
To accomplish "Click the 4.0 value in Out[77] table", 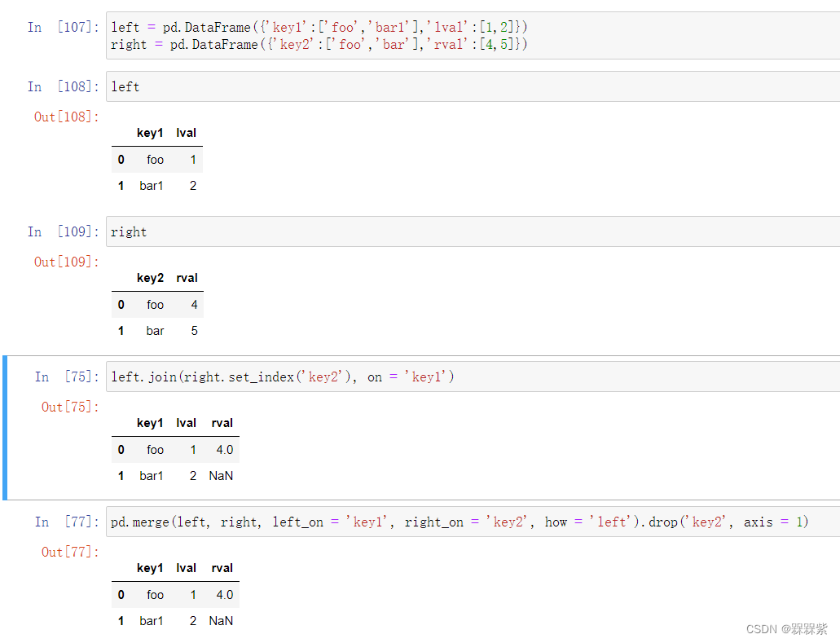I will [224, 594].
